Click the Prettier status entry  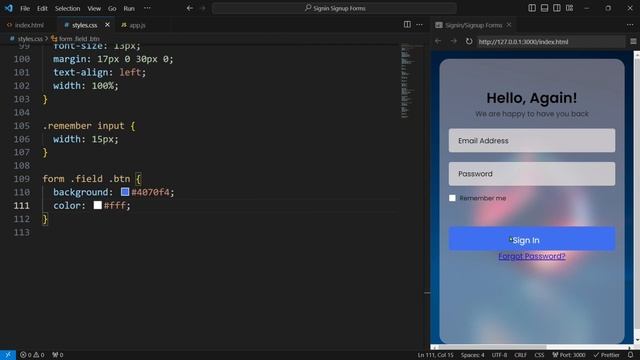pyautogui.click(x=606, y=355)
